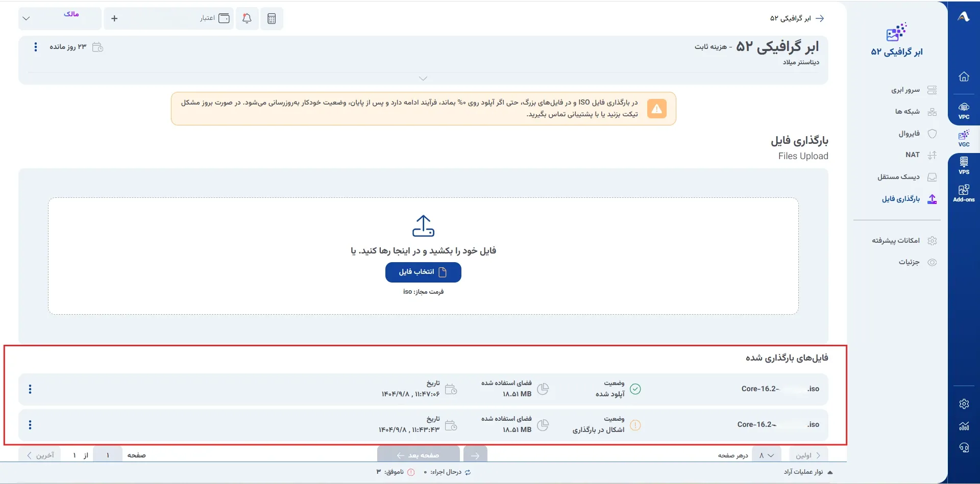The width and height of the screenshot is (980, 484).
Task: Select فایروال in the sidebar
Action: pos(918,134)
